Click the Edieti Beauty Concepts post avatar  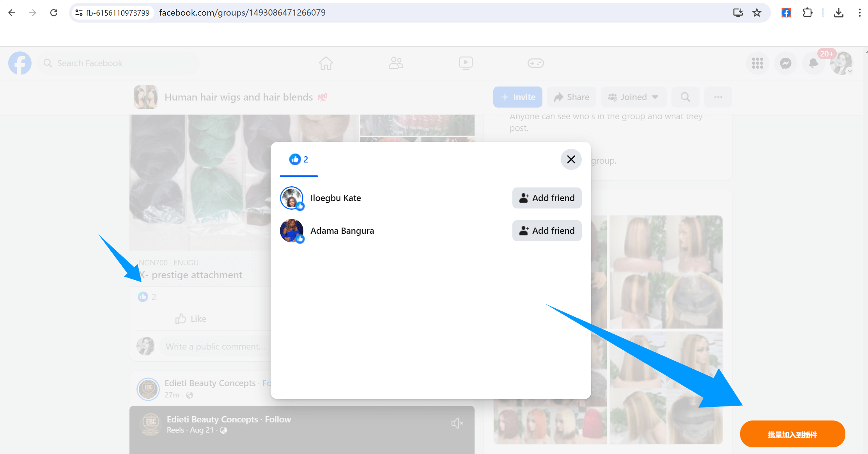click(148, 389)
